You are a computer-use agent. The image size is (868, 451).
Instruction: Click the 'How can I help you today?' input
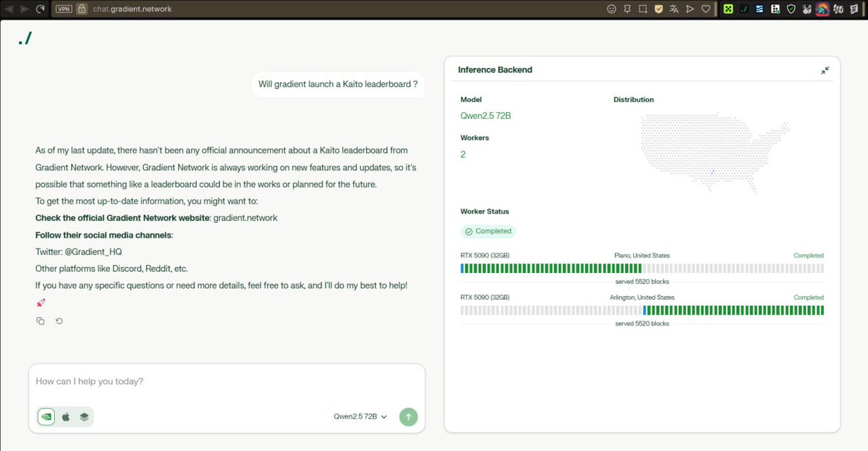(226, 382)
